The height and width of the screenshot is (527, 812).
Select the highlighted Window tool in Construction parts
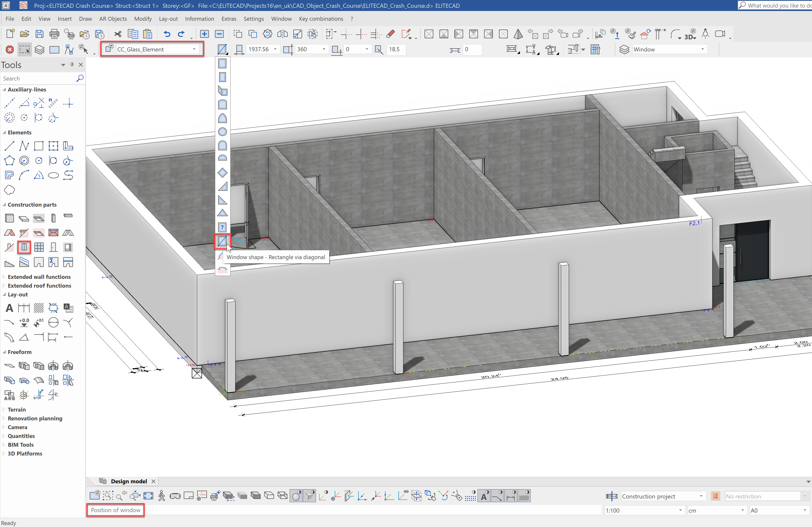(24, 247)
